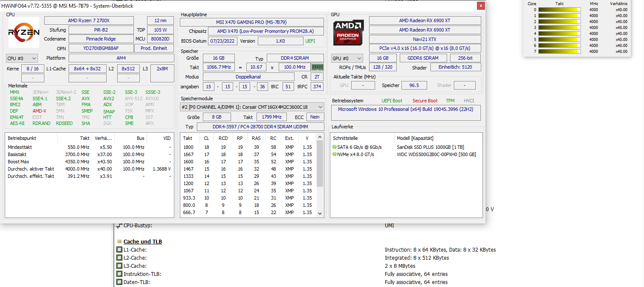This screenshot has height=287, width=644.
Task: Click the PCIe v4.0 x16 link field
Action: coord(425,48)
